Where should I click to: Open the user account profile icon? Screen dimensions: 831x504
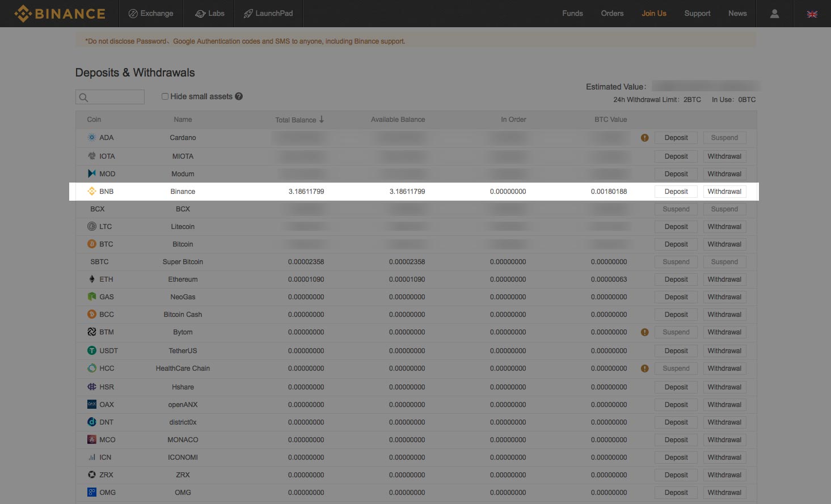coord(774,14)
